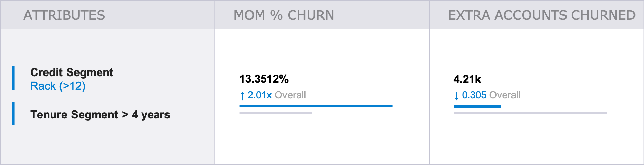Click the down arrow next to 0.305
644x165 pixels.
(456, 96)
